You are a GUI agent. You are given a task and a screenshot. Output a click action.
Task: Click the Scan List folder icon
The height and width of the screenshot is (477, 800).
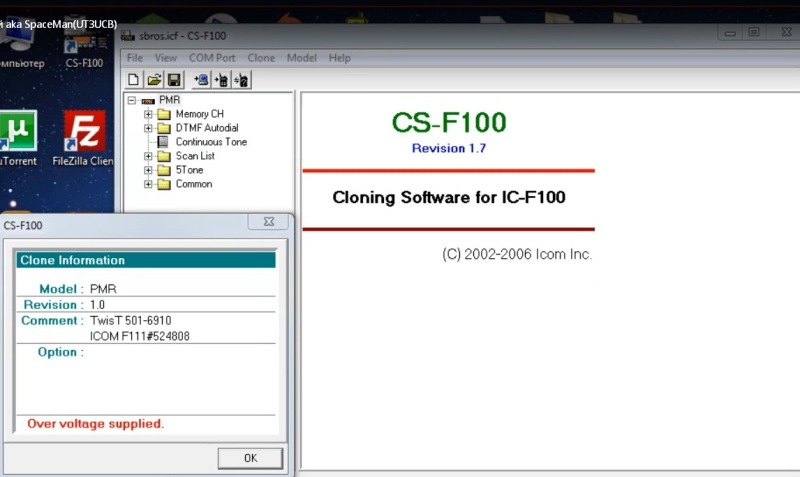click(x=164, y=156)
